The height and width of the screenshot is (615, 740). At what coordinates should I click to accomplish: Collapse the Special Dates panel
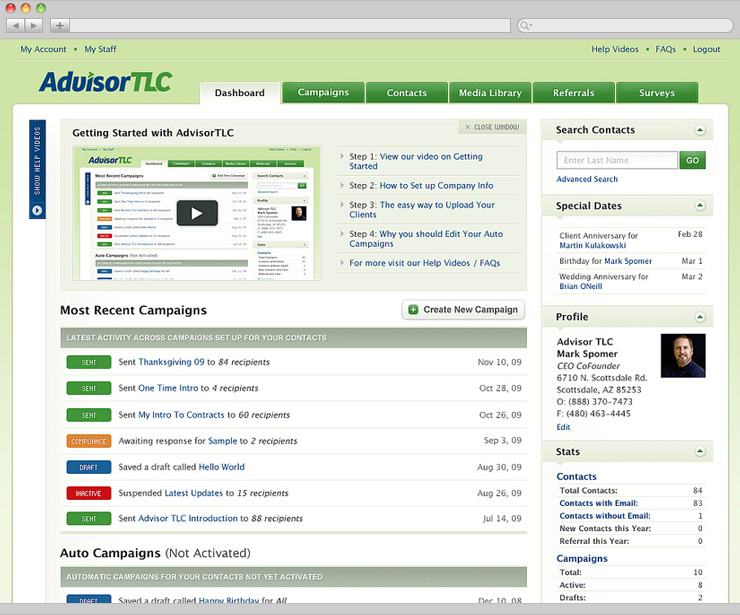click(700, 205)
